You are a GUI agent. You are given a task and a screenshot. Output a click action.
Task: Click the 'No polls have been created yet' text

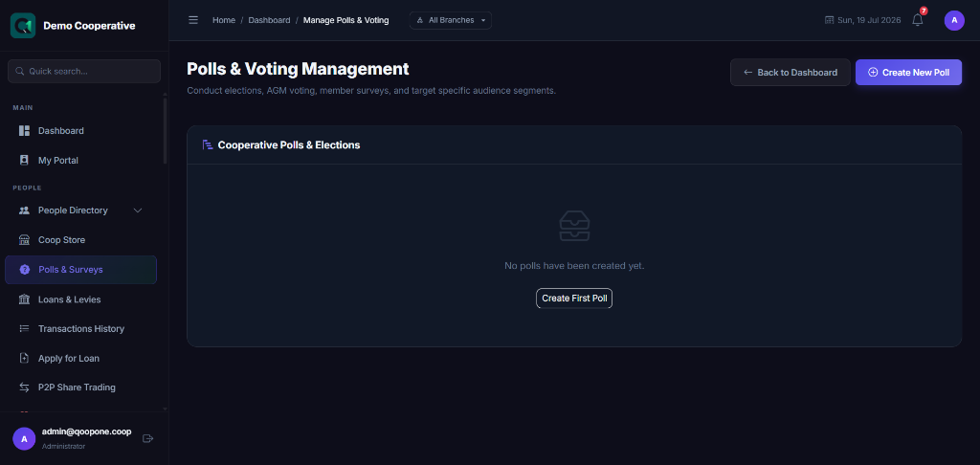[x=574, y=266]
